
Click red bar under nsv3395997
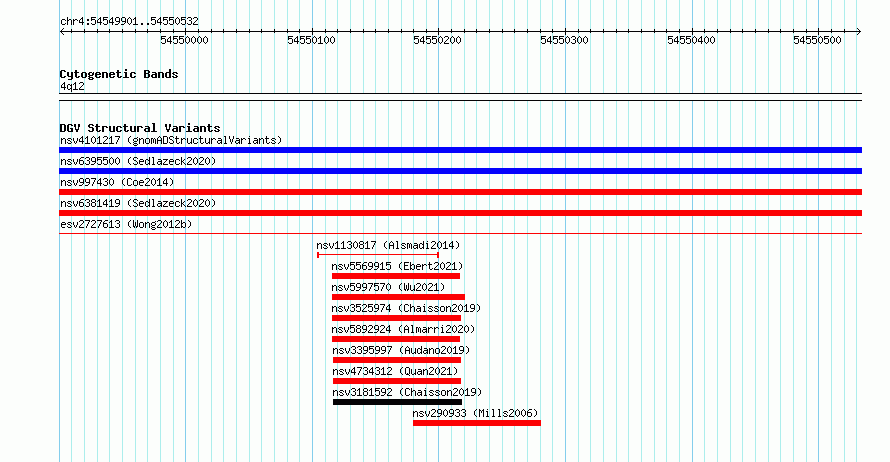[397, 360]
